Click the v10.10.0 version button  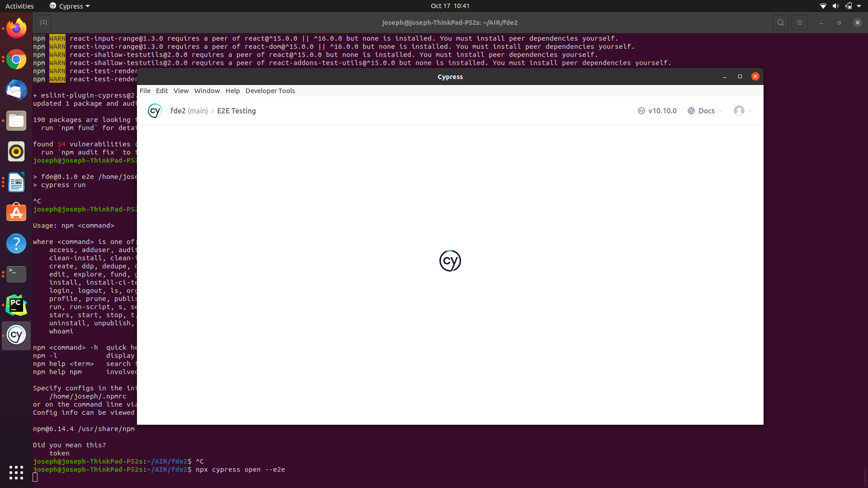[657, 111]
